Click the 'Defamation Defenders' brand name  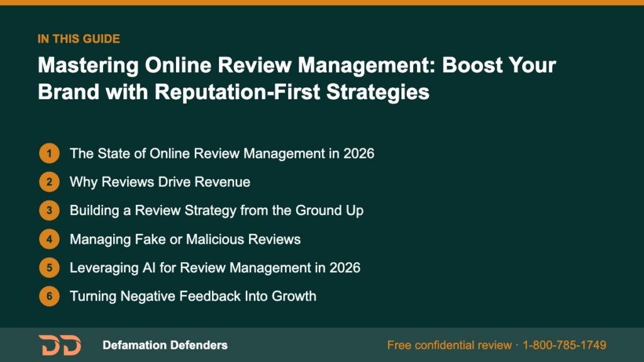pyautogui.click(x=165, y=345)
